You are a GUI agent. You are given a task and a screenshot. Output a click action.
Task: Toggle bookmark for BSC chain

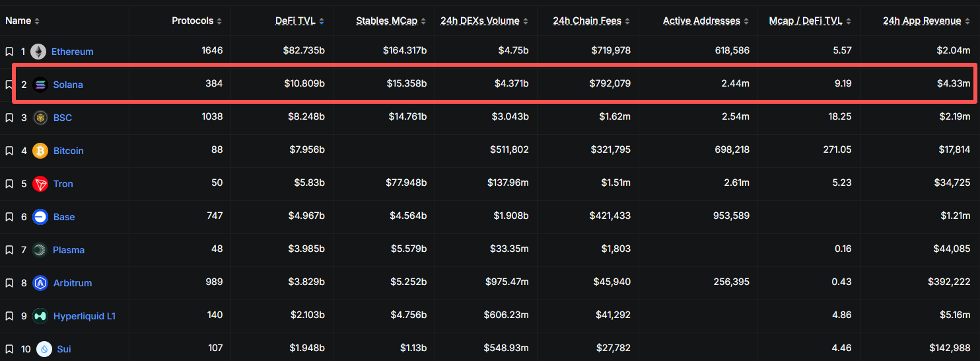[x=9, y=118]
